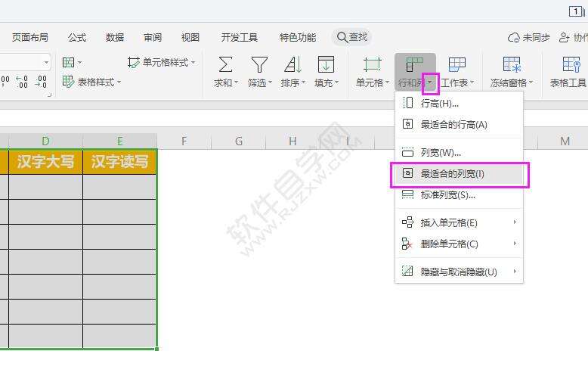The image size is (588, 379).
Task: Click the borders grid icon
Action: click(x=68, y=62)
